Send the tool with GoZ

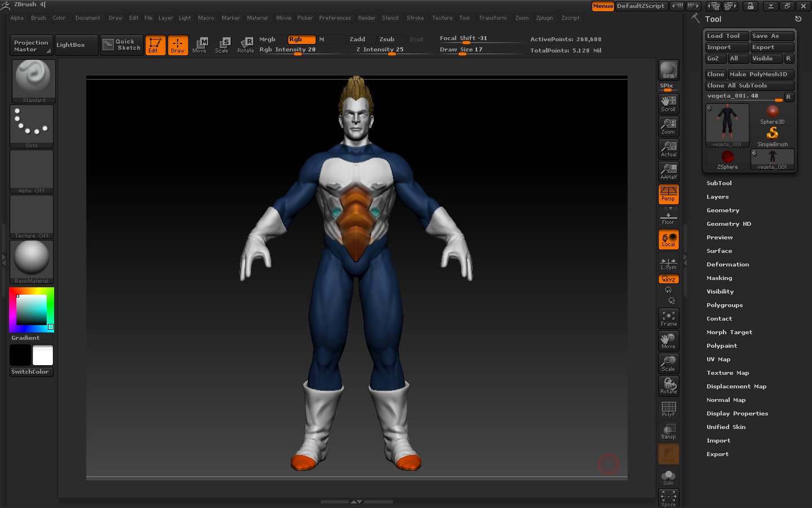click(x=716, y=59)
